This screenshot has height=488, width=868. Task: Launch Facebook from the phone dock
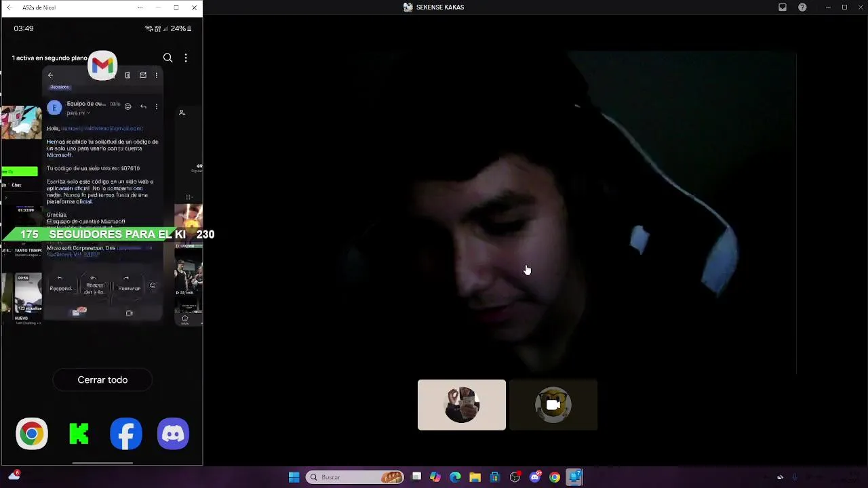pos(126,434)
